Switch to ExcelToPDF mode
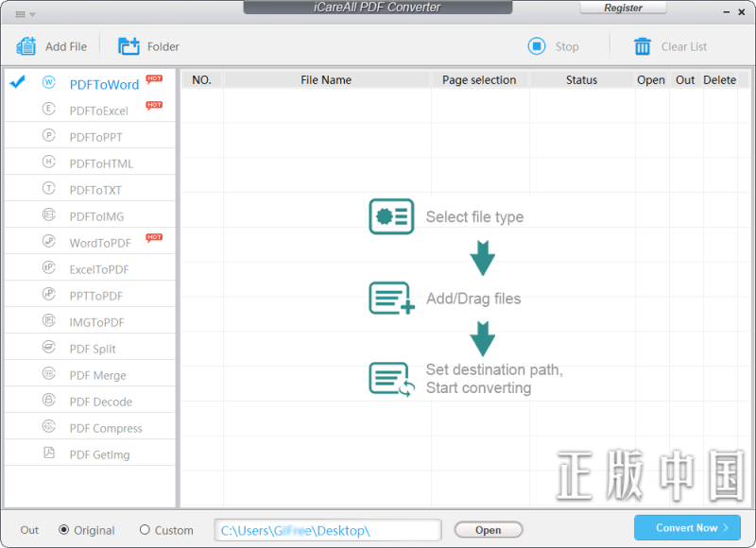Viewport: 756px width, 548px height. [x=90, y=267]
